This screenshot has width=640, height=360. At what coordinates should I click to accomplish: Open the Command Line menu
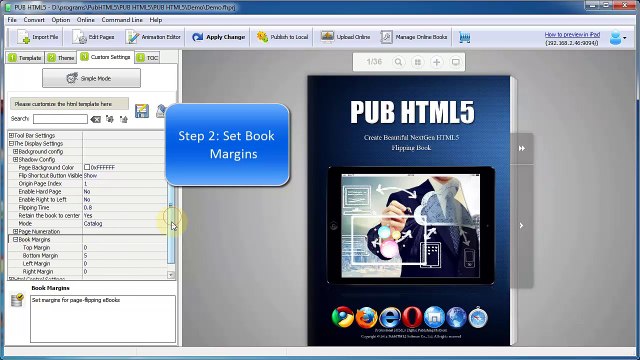click(x=122, y=20)
